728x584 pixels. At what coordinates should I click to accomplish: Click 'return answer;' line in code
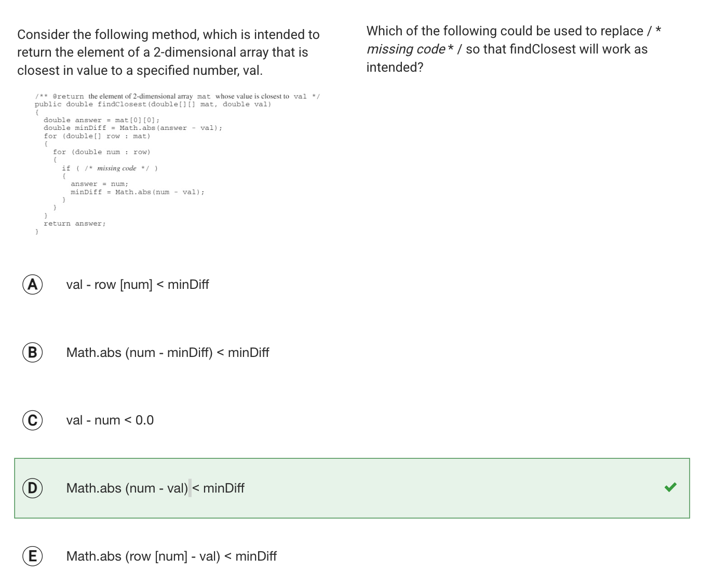point(75,223)
